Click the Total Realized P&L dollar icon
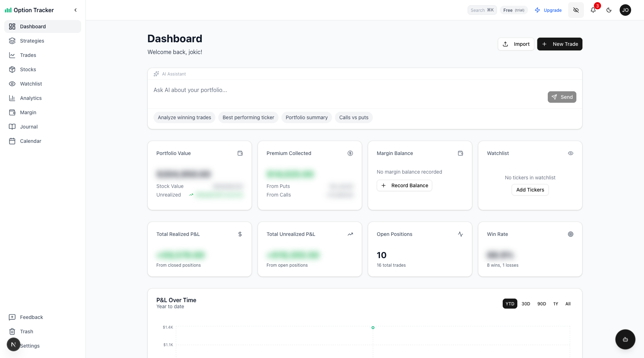The image size is (644, 358). 240,234
